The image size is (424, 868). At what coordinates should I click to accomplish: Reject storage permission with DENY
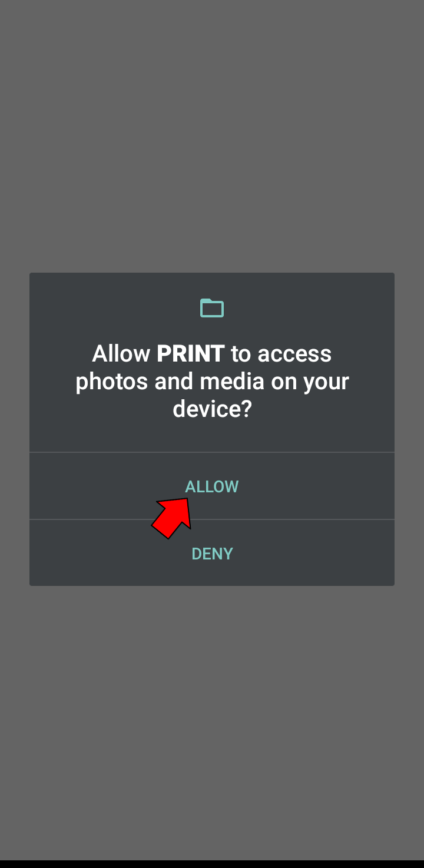click(x=212, y=553)
